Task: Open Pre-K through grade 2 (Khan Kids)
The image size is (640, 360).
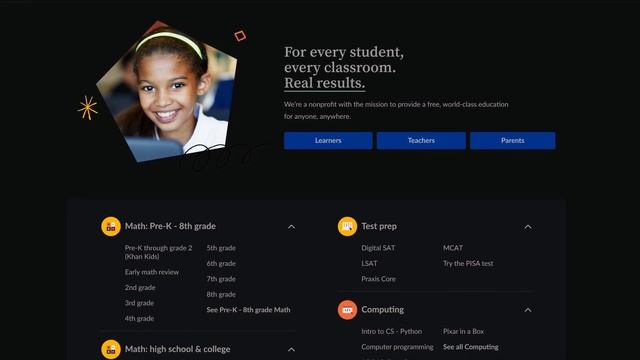Action: click(158, 252)
